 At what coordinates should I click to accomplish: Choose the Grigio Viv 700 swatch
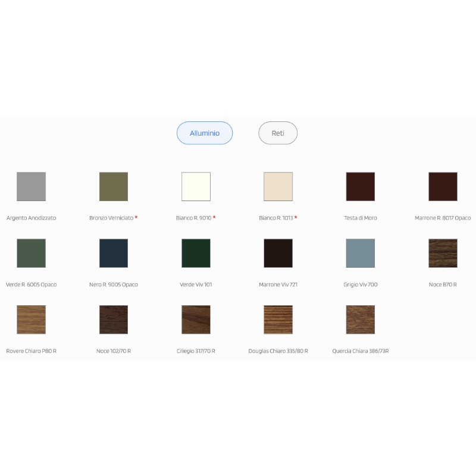pyautogui.click(x=361, y=253)
